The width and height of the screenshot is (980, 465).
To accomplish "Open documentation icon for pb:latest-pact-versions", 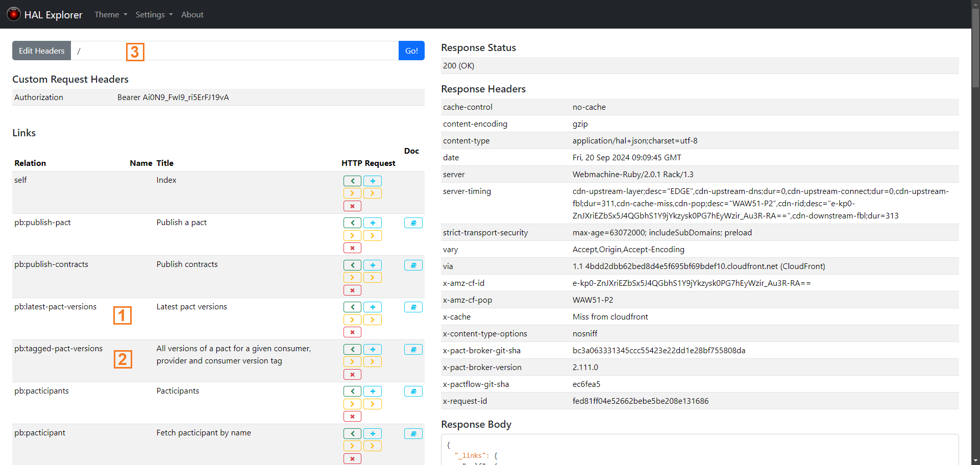I will (x=412, y=307).
